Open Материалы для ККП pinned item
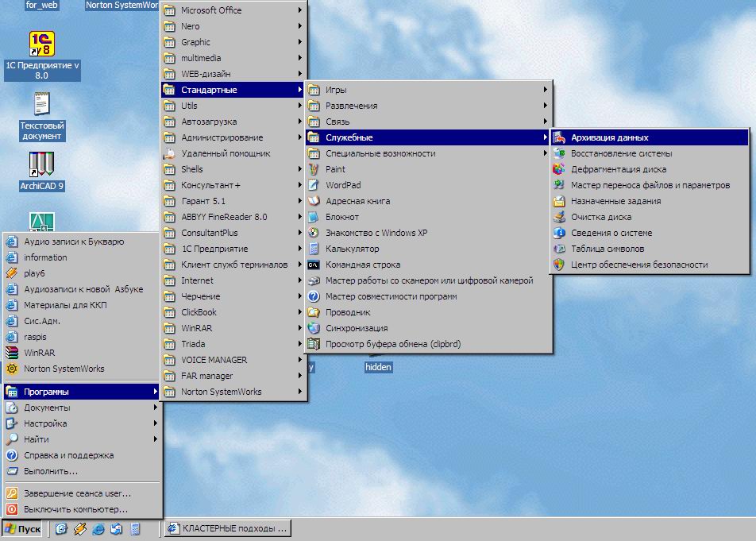The height and width of the screenshot is (541, 756). [82, 305]
